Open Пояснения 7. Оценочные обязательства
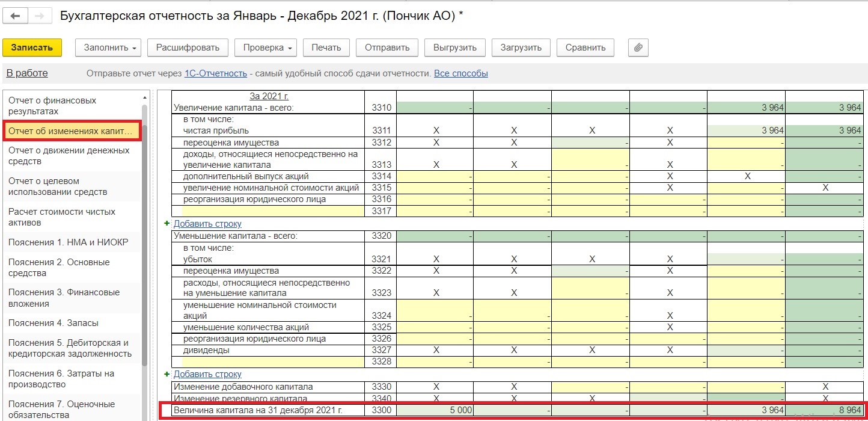This screenshot has width=868, height=421. [x=72, y=409]
